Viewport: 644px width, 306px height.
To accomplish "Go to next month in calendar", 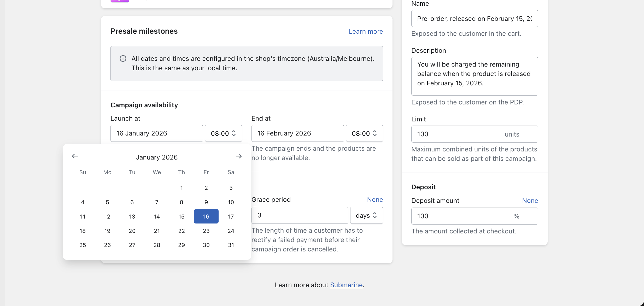I will coord(238,156).
